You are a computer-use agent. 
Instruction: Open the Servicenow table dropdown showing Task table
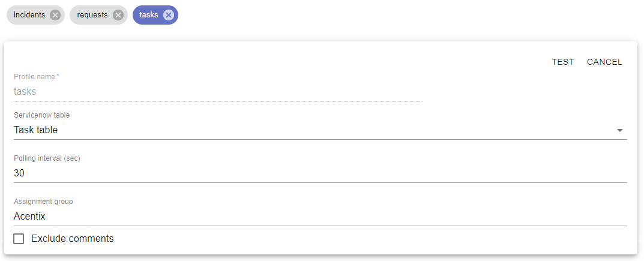[320, 130]
